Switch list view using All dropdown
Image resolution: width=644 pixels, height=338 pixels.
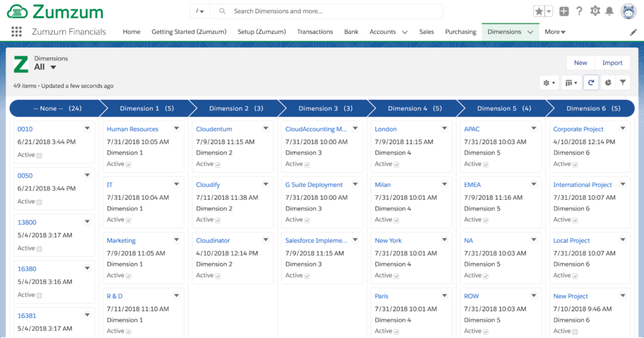point(45,67)
